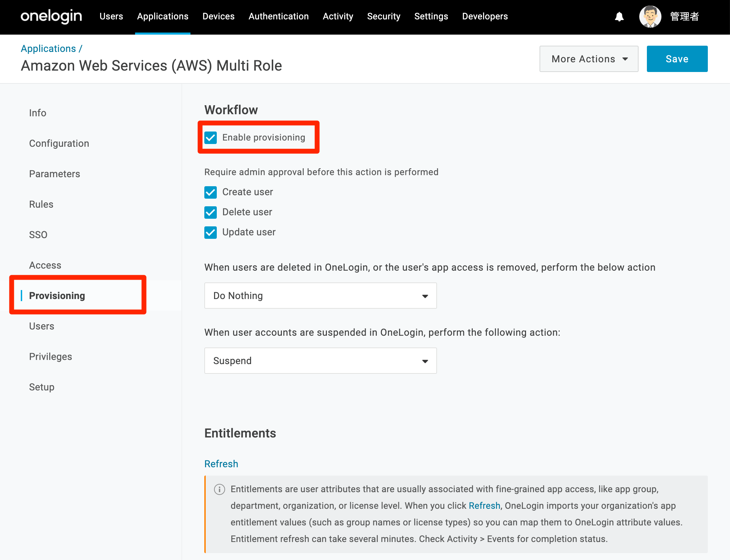
Task: Open the Suspend action dropdown
Action: click(x=320, y=361)
